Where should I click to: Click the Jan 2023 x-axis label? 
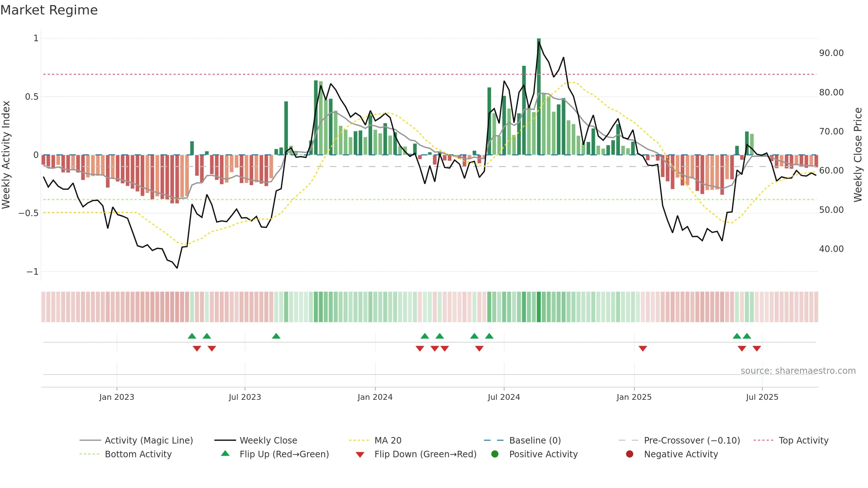(x=117, y=397)
